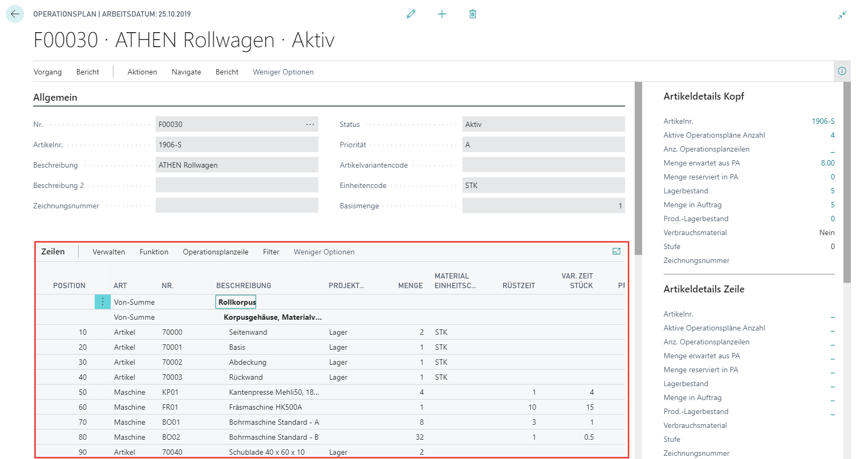
Task: Click machine number BO02
Action: [171, 437]
